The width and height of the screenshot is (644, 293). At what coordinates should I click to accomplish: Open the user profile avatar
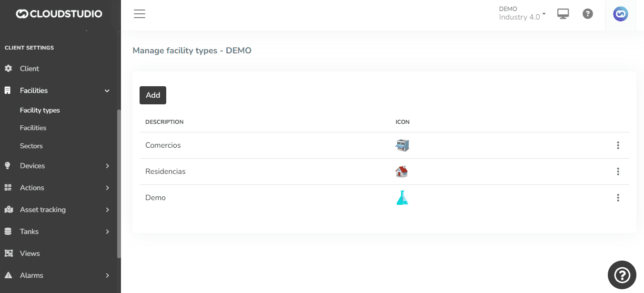pos(620,14)
